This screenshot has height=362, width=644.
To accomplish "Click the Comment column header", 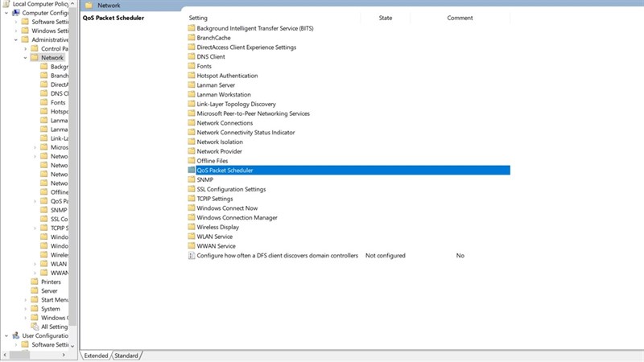I will 460,18.
